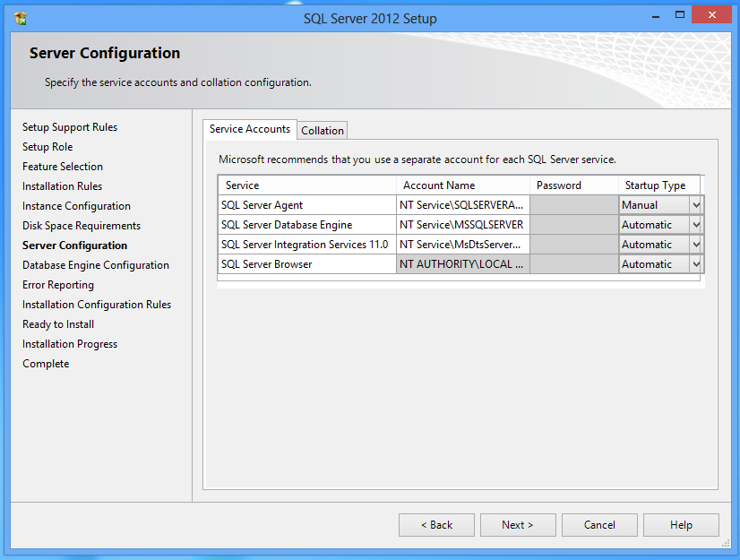Click password field for SQL Server Database Engine
Image resolution: width=740 pixels, height=560 pixels.
pos(574,225)
